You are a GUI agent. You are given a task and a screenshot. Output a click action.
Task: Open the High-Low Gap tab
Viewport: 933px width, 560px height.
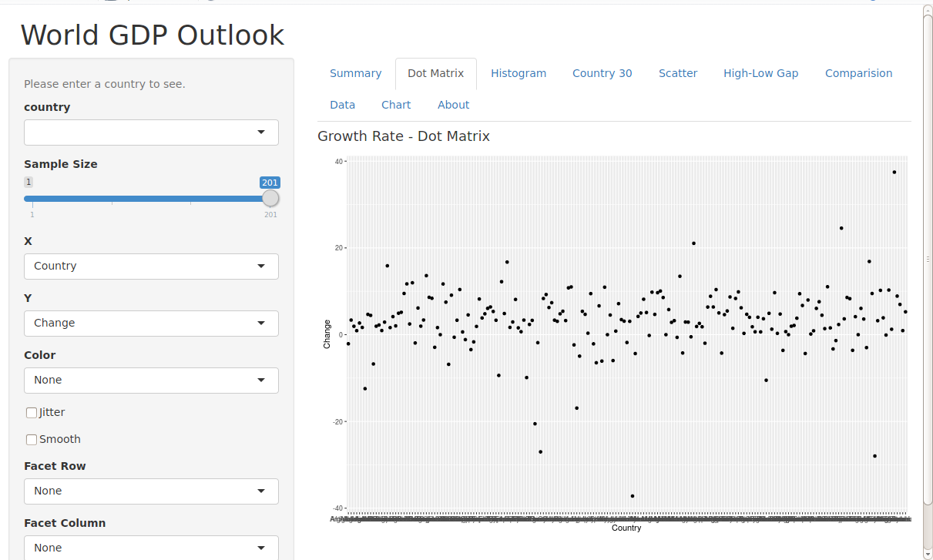[760, 74]
